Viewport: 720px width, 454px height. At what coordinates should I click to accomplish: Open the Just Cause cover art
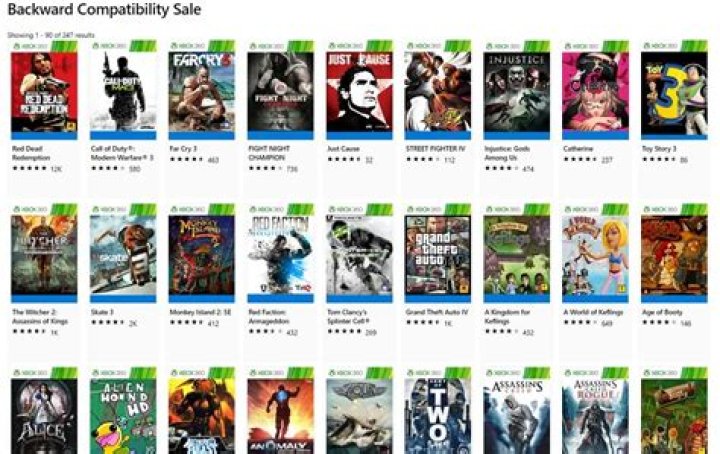coord(360,92)
